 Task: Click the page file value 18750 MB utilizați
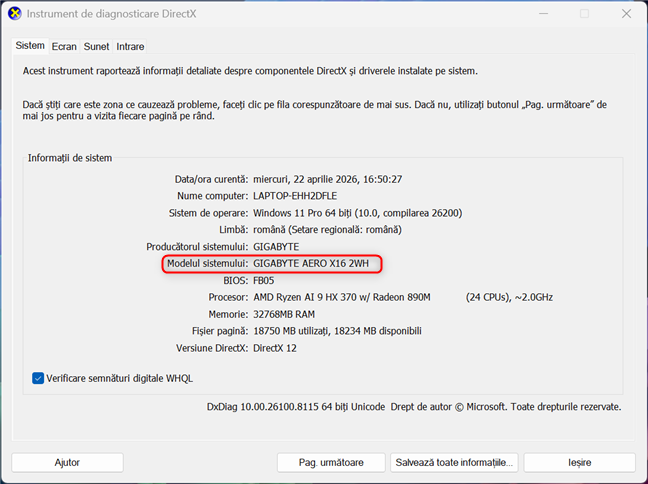pyautogui.click(x=337, y=331)
